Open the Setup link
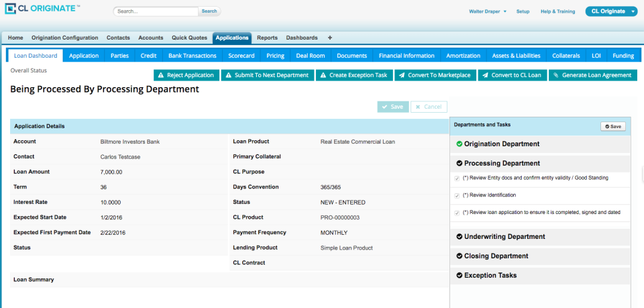The image size is (644, 308). (x=523, y=11)
